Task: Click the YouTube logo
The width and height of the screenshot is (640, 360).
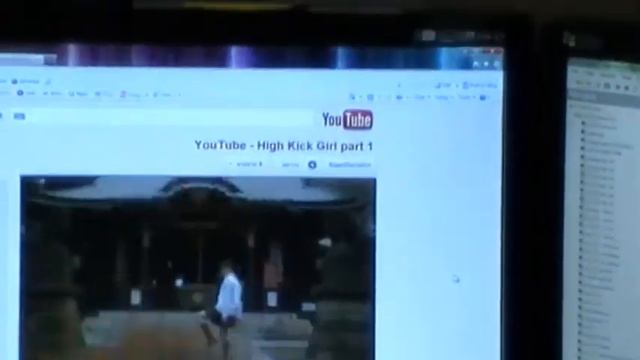Action: pyautogui.click(x=347, y=120)
